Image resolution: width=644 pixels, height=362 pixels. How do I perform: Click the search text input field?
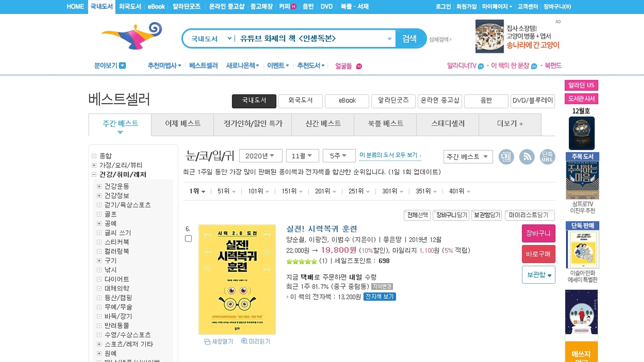point(312,39)
